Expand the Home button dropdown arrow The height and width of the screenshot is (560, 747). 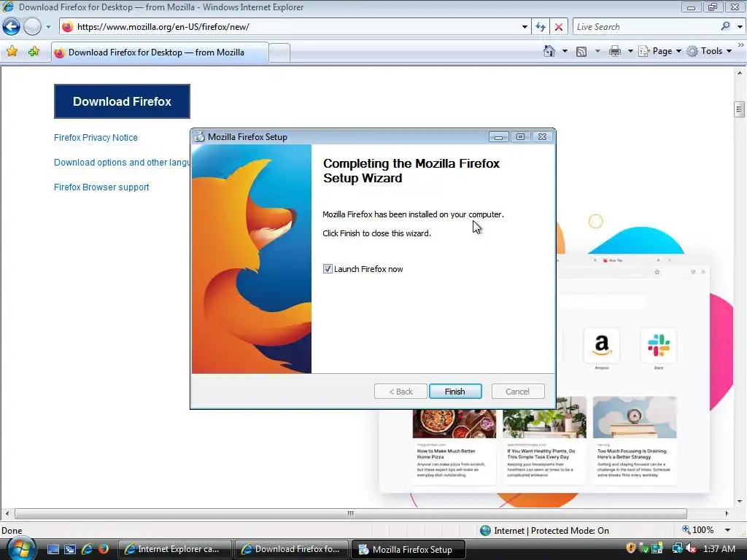[565, 51]
